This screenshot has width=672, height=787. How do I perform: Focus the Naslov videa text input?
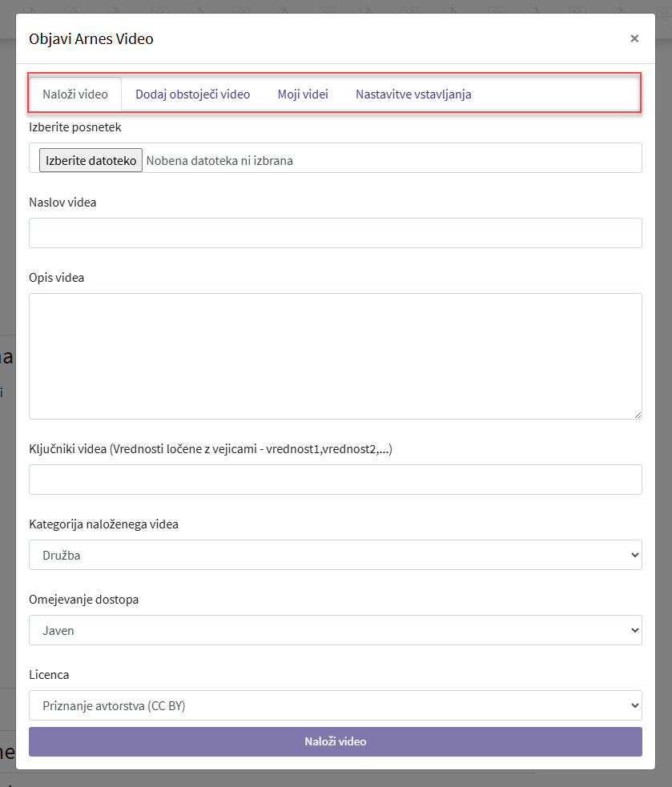click(335, 233)
